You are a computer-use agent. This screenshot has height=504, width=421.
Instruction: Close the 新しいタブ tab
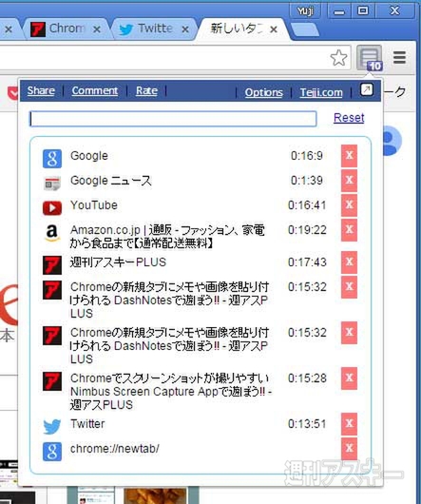tap(274, 29)
